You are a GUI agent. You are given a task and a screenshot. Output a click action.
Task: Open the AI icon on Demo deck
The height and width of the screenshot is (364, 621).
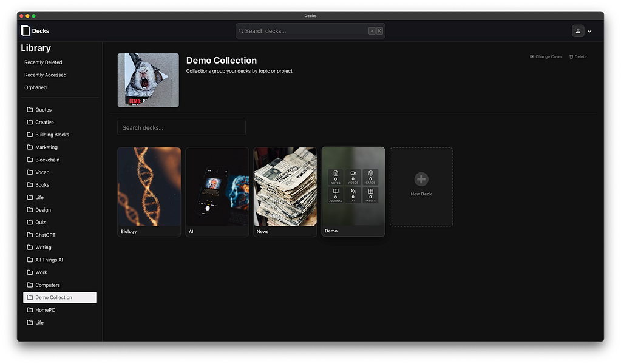[x=353, y=195]
